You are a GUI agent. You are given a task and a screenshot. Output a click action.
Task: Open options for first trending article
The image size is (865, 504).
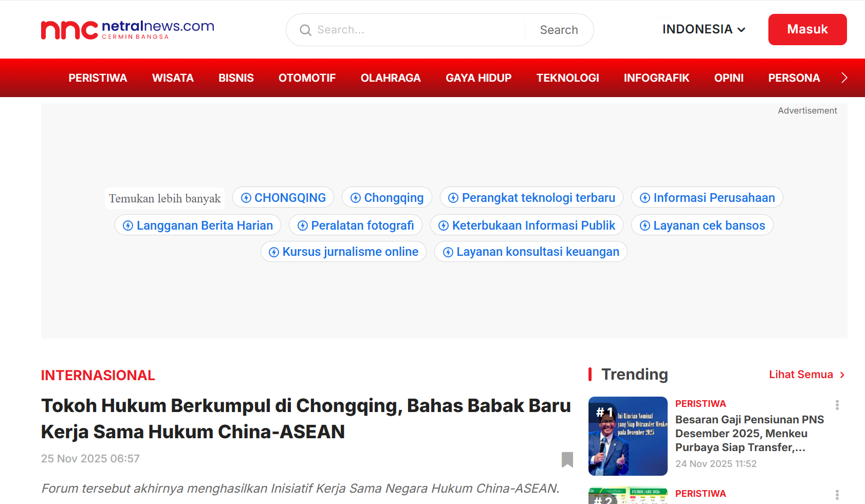(x=837, y=405)
